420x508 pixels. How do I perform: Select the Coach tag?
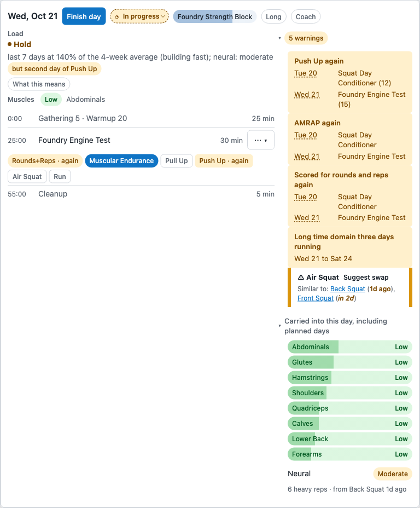pyautogui.click(x=306, y=17)
